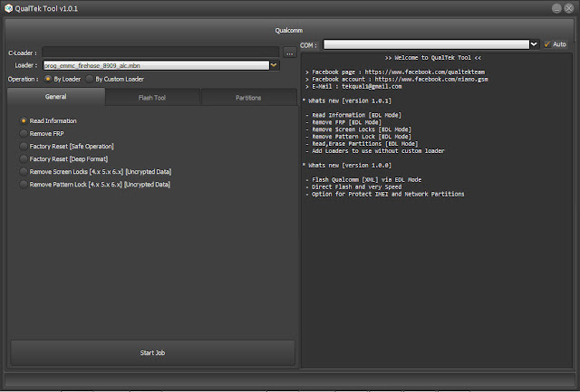Click 'Add Loaders to use without custom loader'
Image resolution: width=580 pixels, height=392 pixels.
(375, 151)
